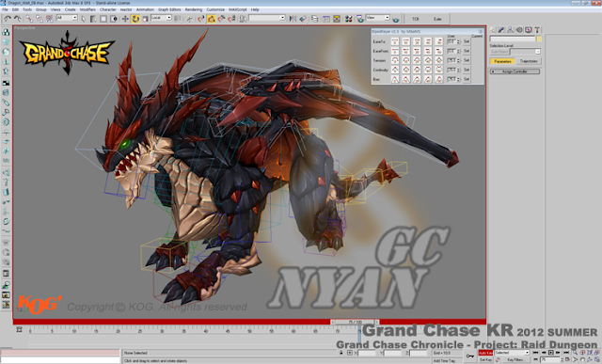
Task: Click the Align tool icon
Action: tap(303, 19)
